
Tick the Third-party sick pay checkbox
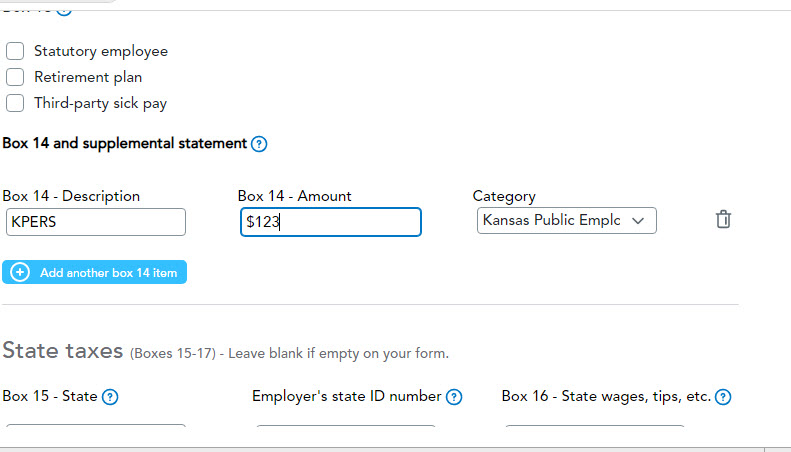[15, 102]
